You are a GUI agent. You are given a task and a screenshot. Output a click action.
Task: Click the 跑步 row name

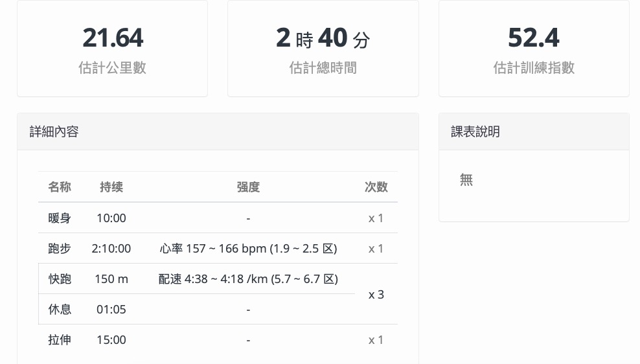pos(60,249)
